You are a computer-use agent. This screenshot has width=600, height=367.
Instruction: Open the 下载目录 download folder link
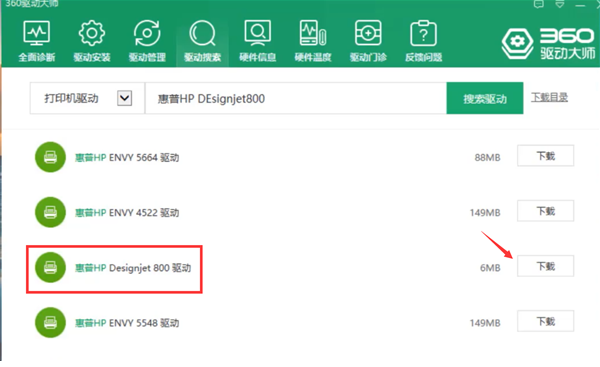coord(549,97)
